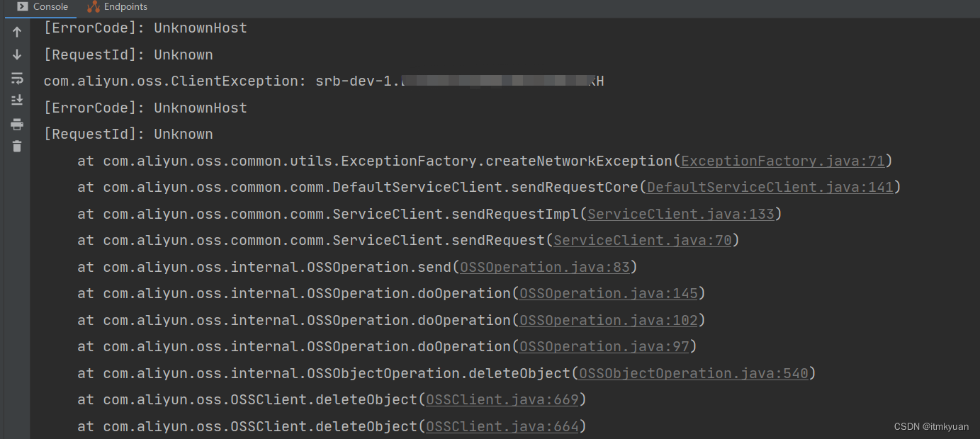The width and height of the screenshot is (980, 439).
Task: Click the orange Endpoints network icon
Action: [93, 7]
